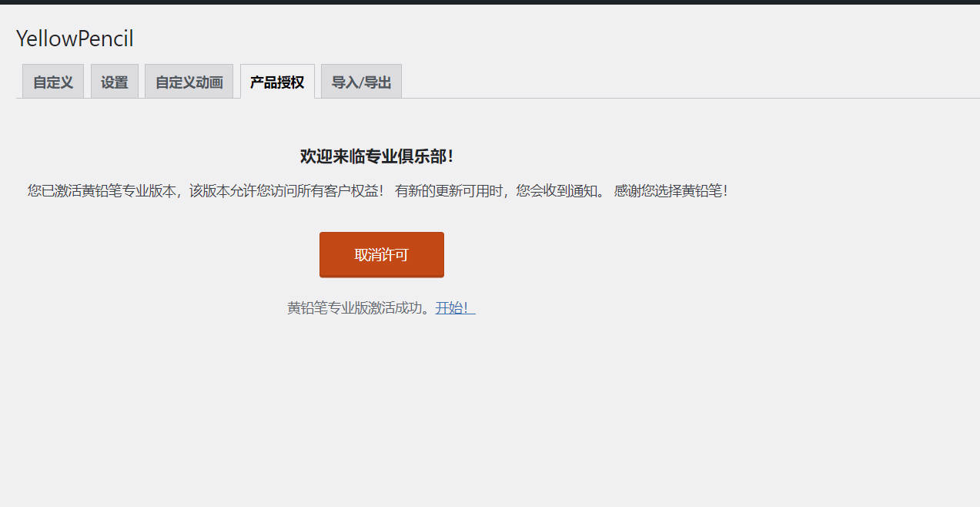Click the 您已激活黄铅笔专业版本 paragraph

pyautogui.click(x=377, y=191)
